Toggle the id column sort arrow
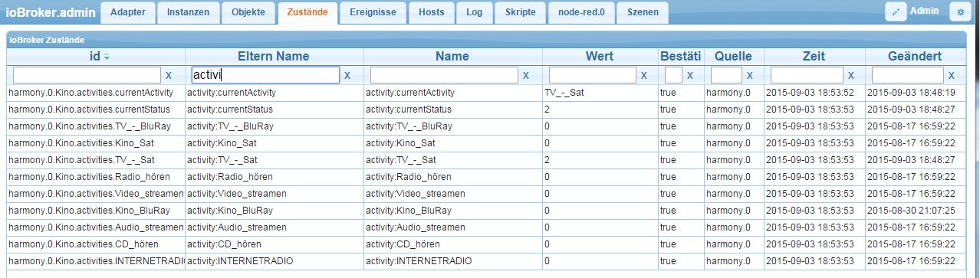The image size is (980, 278). pos(107,57)
